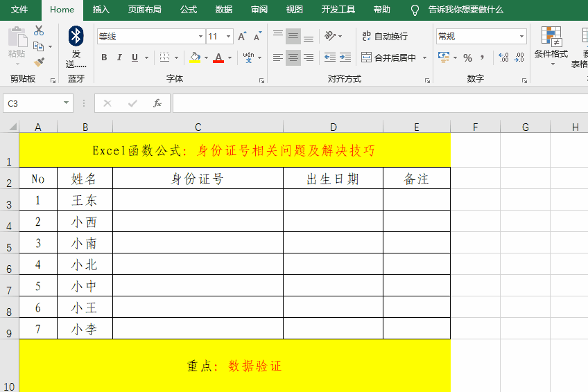Open the 合并后居中 dropdown arrow

point(424,58)
